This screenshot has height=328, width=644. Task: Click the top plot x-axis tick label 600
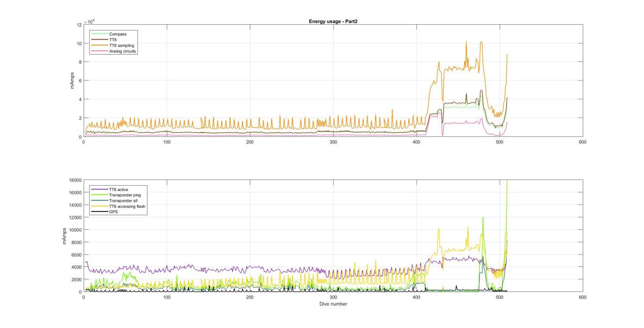(583, 142)
